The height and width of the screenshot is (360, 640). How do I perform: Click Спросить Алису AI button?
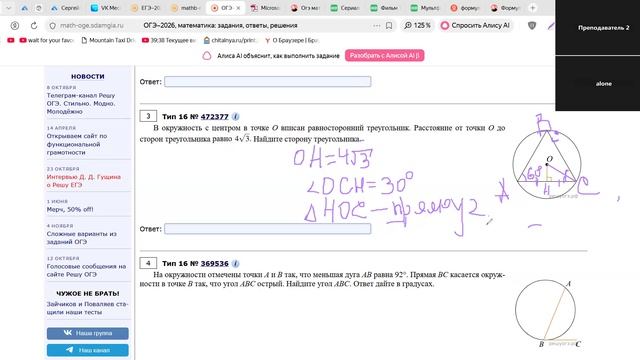(476, 25)
